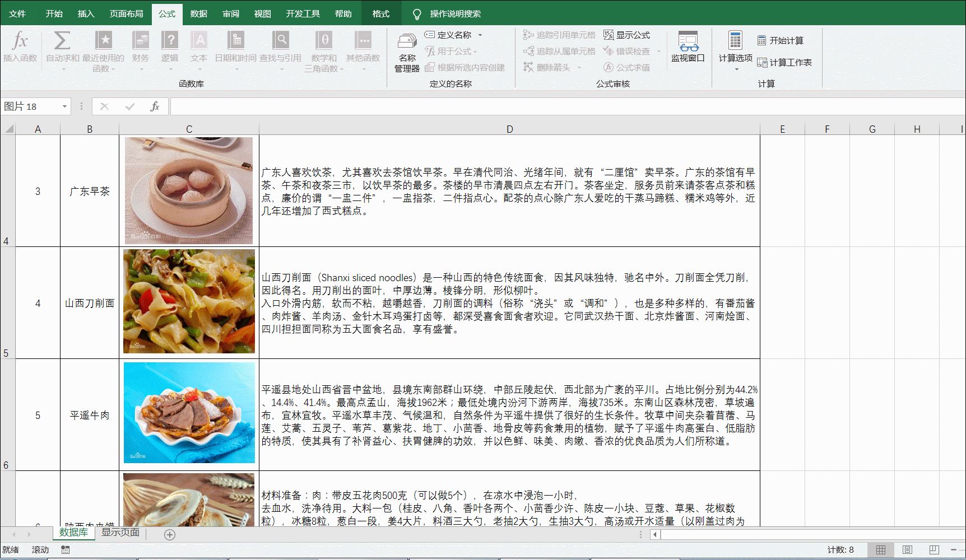Click the formula bar fx icon

[155, 106]
